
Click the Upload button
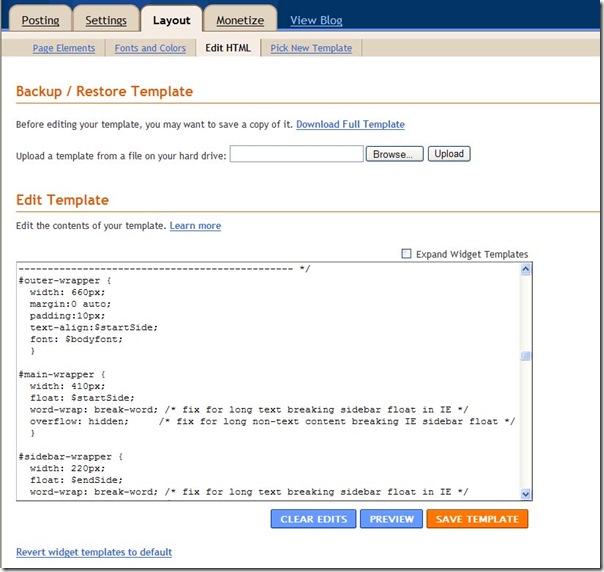449,154
